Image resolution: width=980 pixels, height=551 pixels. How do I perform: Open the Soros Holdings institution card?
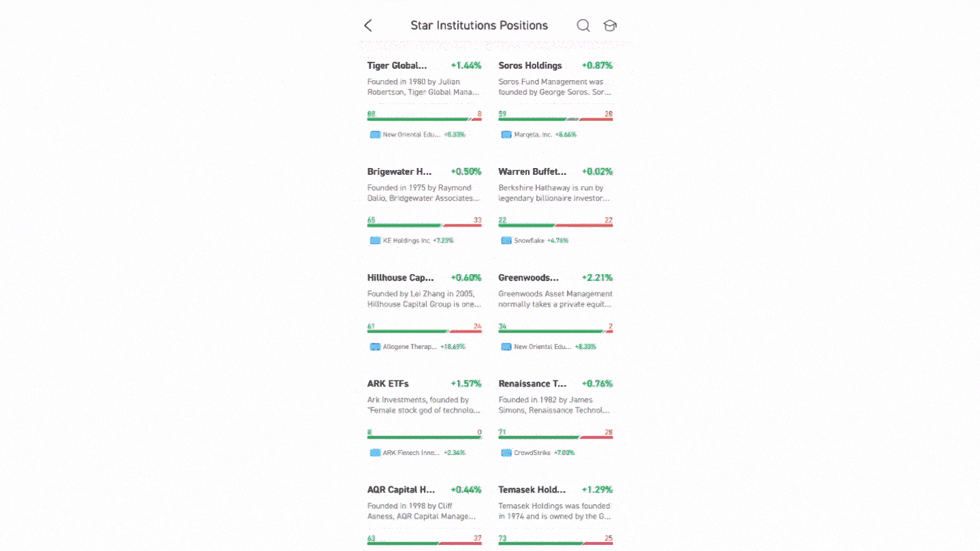pyautogui.click(x=555, y=99)
